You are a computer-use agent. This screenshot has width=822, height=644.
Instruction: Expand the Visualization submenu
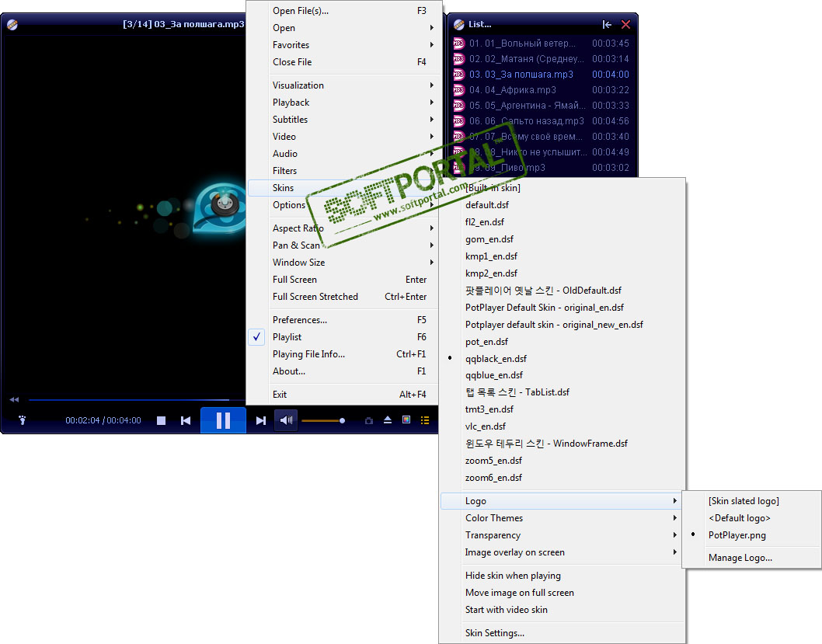(343, 85)
